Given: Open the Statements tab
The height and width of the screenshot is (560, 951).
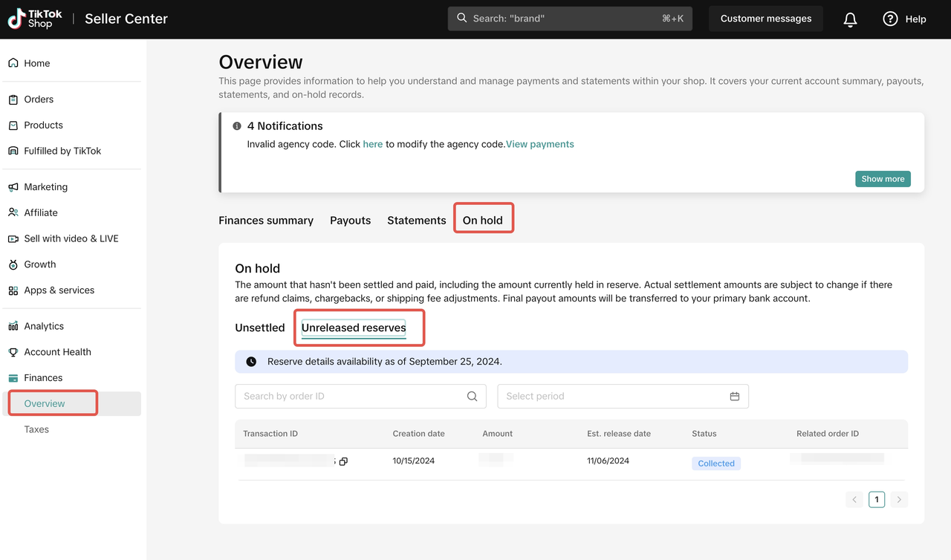Looking at the screenshot, I should click(x=416, y=221).
